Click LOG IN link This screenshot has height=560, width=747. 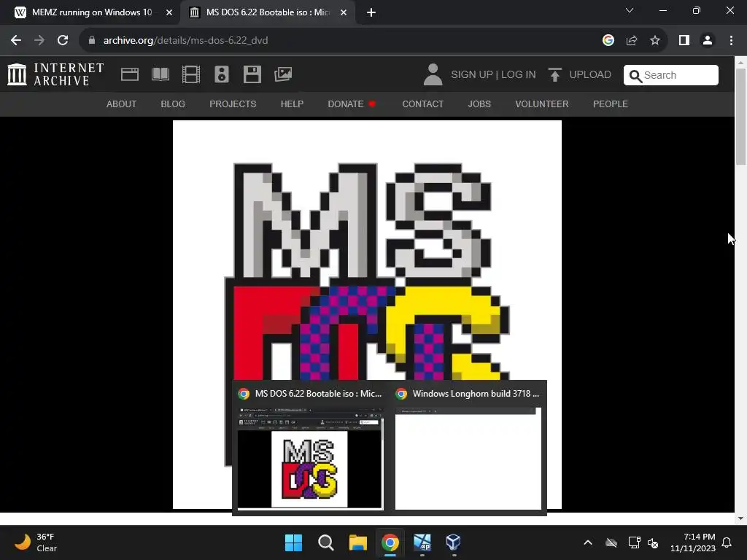click(x=519, y=75)
